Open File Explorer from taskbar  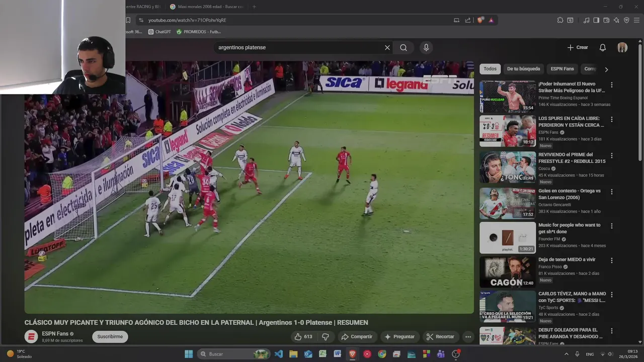293,354
